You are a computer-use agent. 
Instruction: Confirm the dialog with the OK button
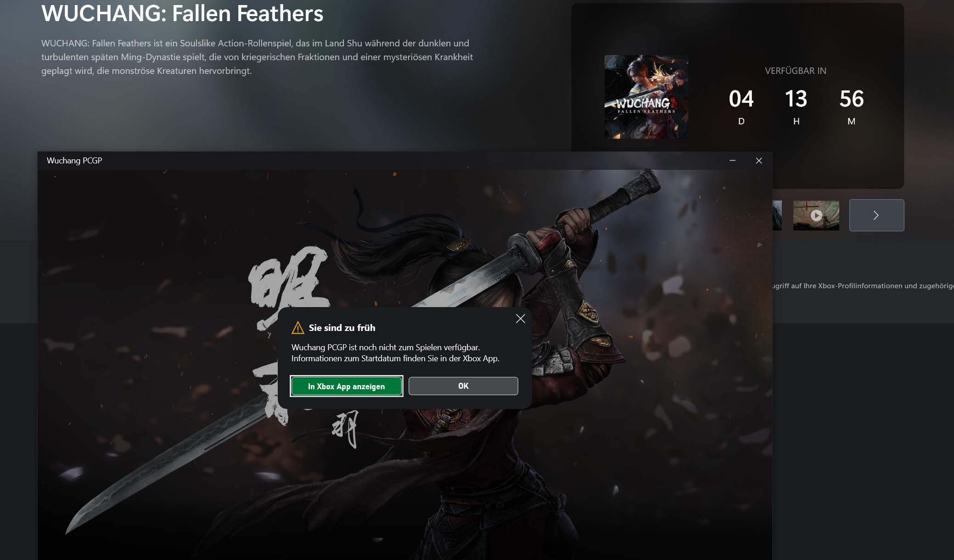[463, 386]
